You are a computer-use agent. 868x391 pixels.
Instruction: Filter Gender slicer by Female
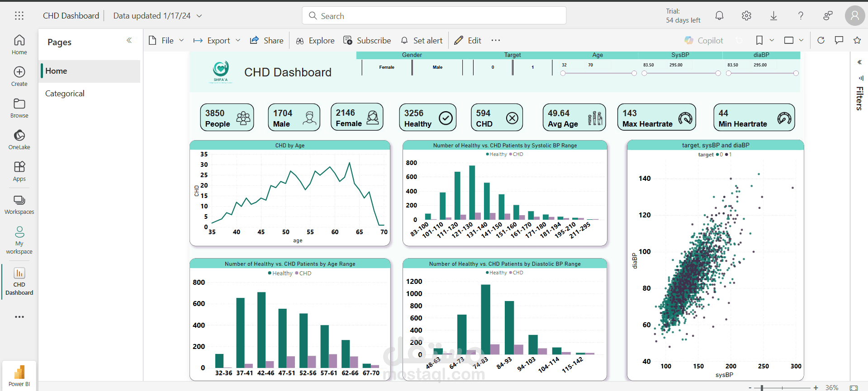[x=387, y=67]
